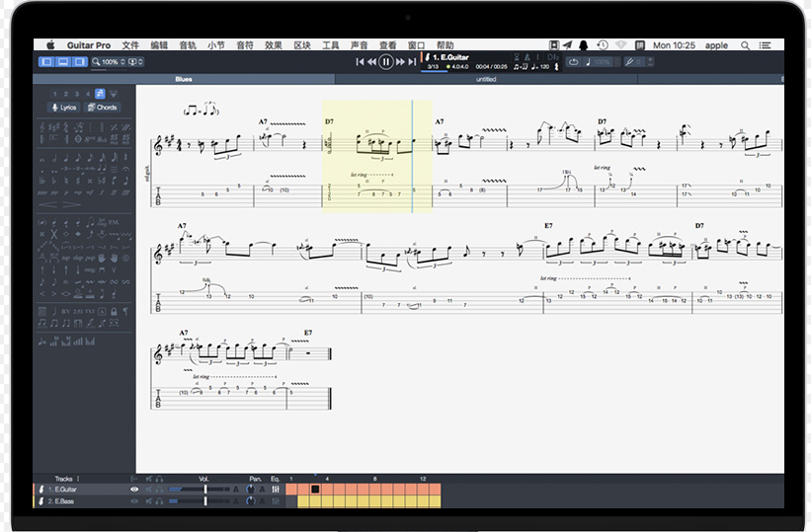Screen dimensions: 811x532
Task: Open the screen display mode dropdown
Action: click(135, 62)
